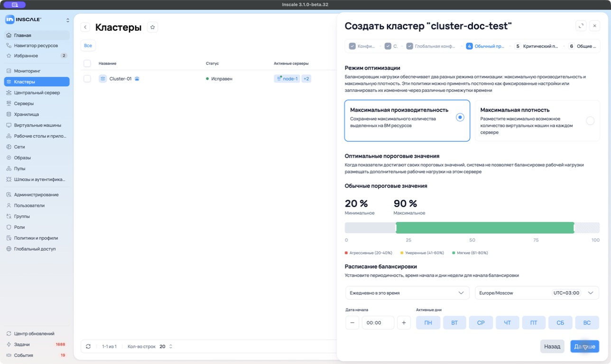Refresh the clusters table
Screen dimensions: 611x364
tap(88, 346)
